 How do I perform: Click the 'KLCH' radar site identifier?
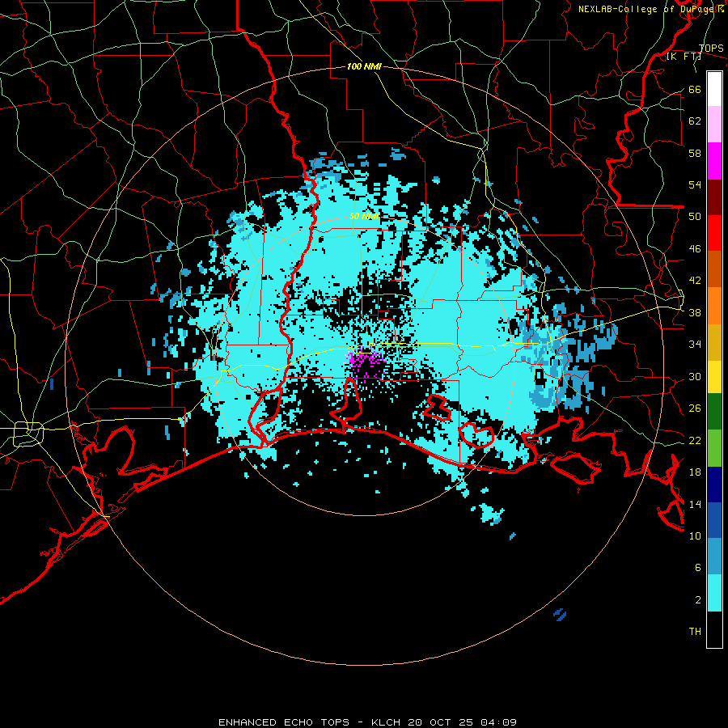point(386,722)
